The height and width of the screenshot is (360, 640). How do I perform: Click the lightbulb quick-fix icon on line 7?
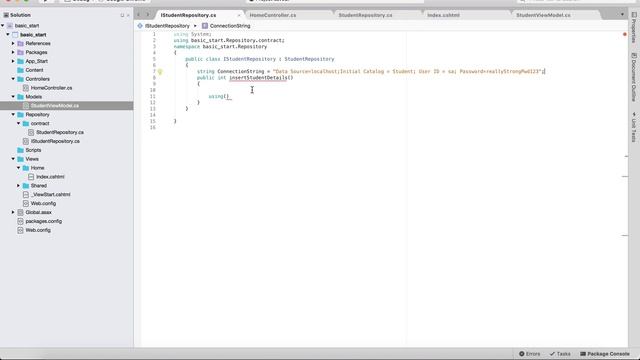(160, 72)
